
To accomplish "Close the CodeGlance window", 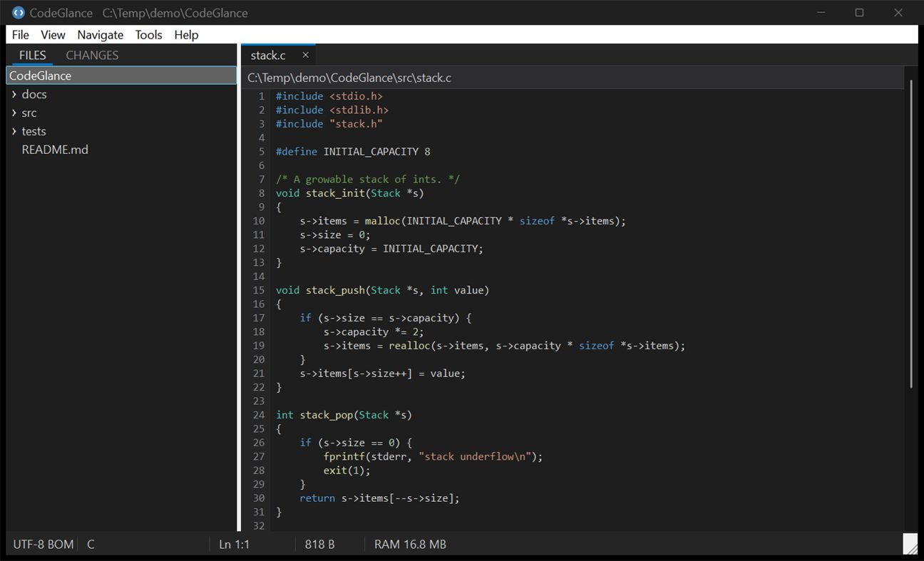I will click(898, 13).
